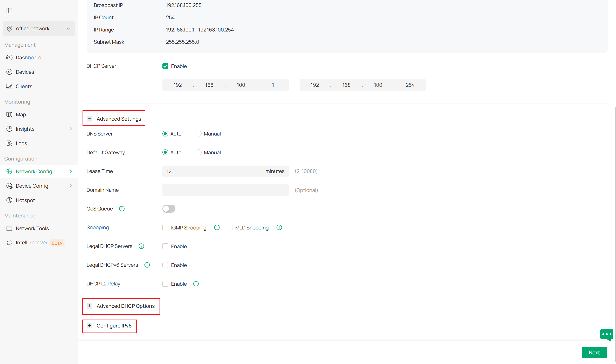Open the Dashboard panel
The width and height of the screenshot is (616, 364).
[x=28, y=57]
